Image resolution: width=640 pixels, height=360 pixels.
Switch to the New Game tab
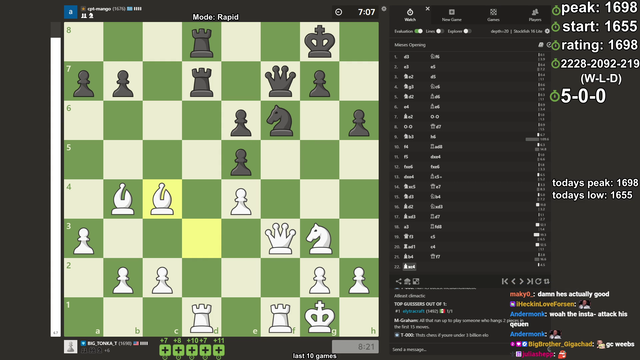click(451, 15)
